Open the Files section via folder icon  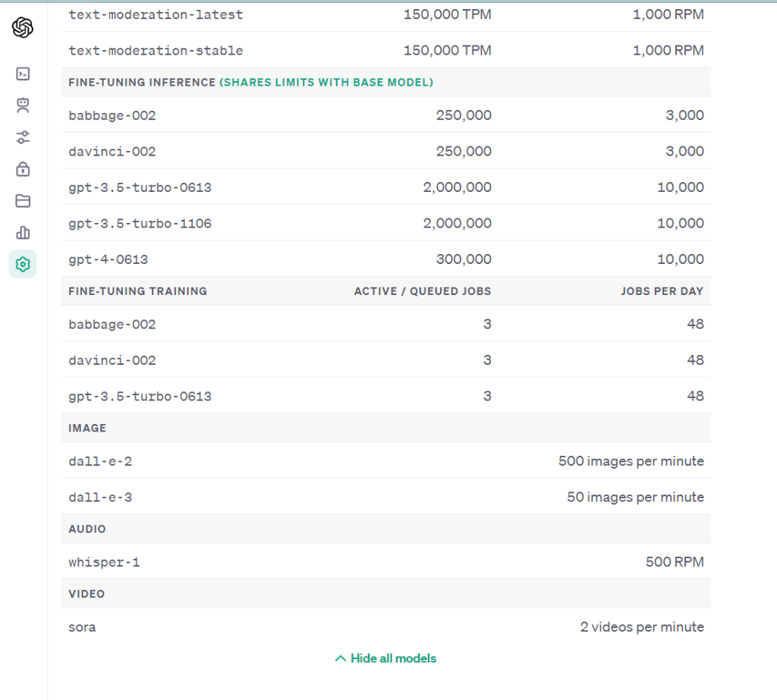click(x=22, y=201)
